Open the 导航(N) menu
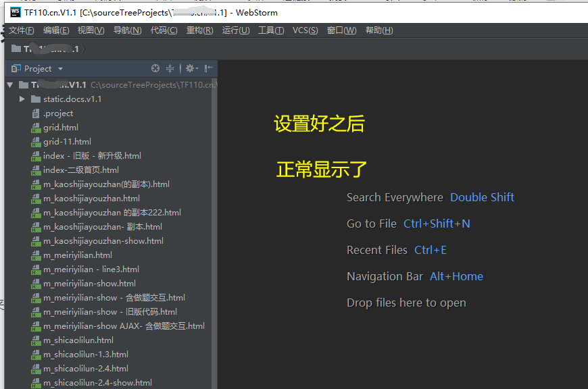 (x=128, y=30)
